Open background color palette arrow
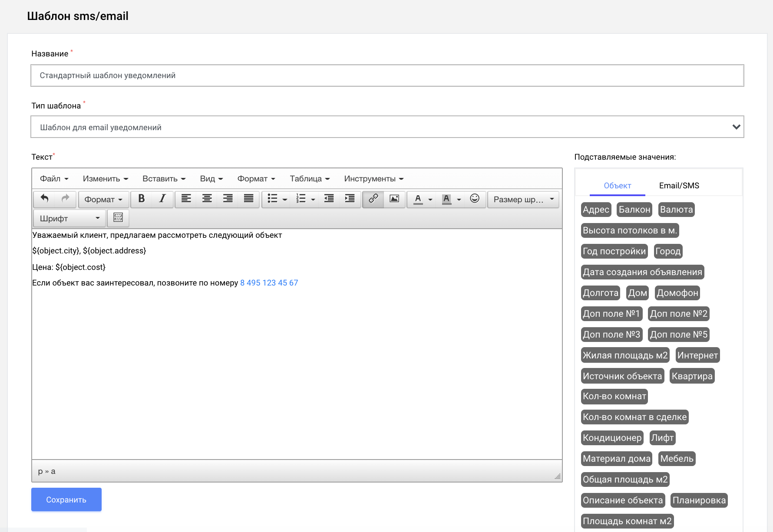The height and width of the screenshot is (532, 773). (x=459, y=200)
